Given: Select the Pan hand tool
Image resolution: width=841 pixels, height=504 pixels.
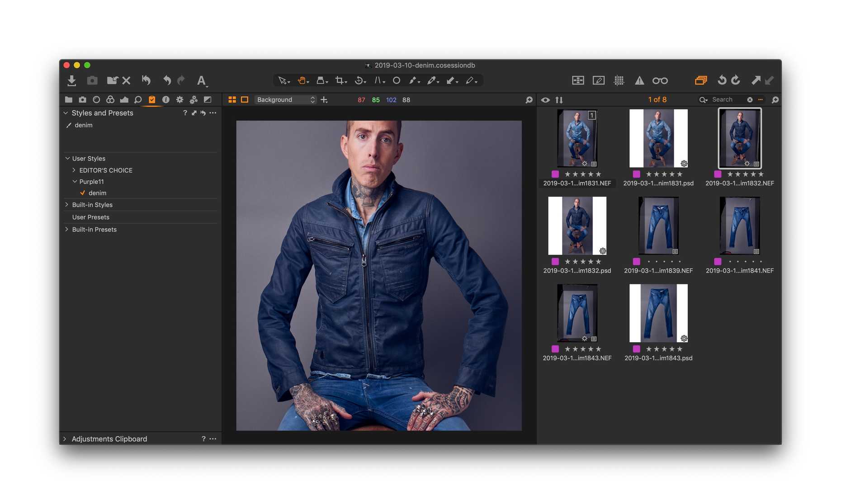Looking at the screenshot, I should [x=302, y=80].
